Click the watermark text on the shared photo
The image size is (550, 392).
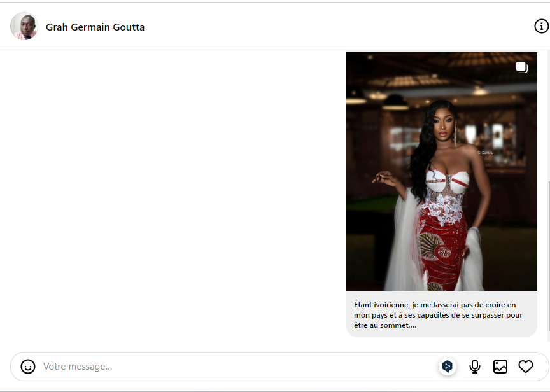(486, 153)
